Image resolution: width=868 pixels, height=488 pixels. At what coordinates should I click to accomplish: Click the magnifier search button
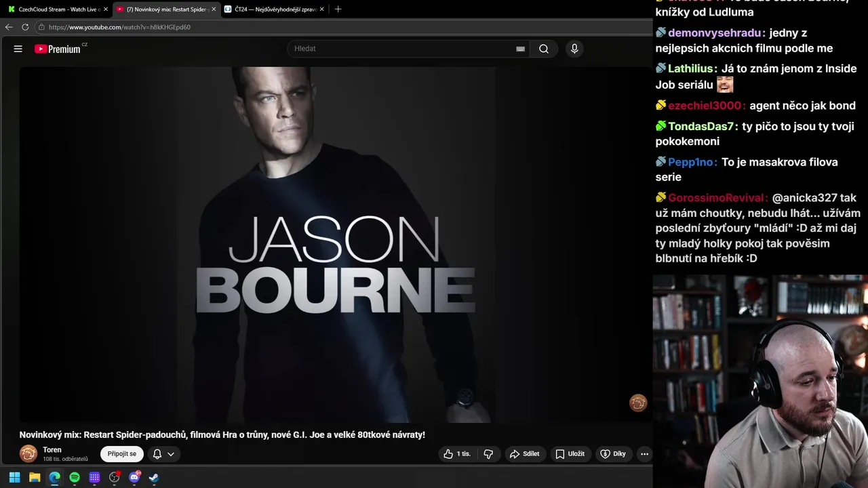pos(544,49)
